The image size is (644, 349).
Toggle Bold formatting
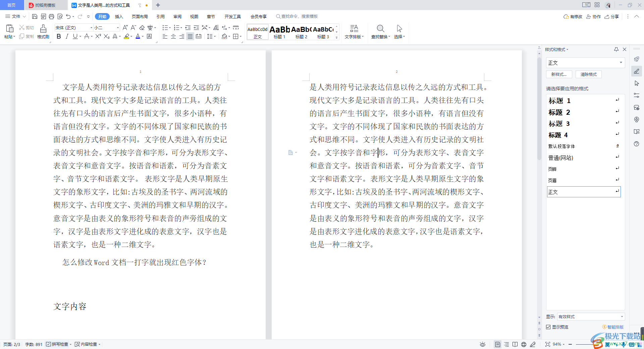click(x=59, y=36)
